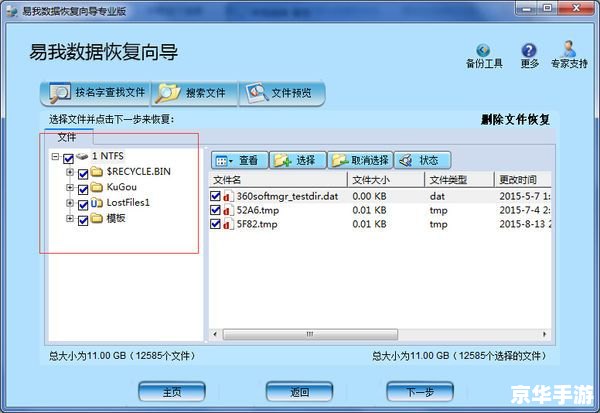Expand the LostFiles1 tree node
Viewport: 600px width, 413px height.
(x=70, y=203)
